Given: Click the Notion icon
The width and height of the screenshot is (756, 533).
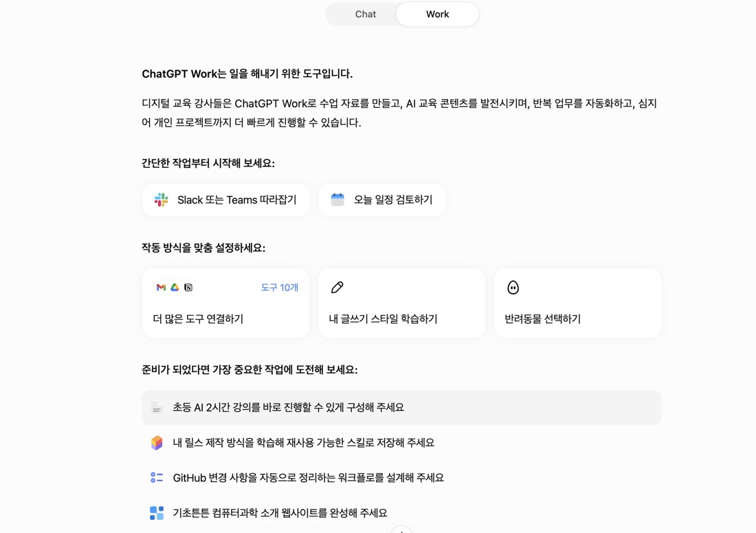Looking at the screenshot, I should tap(188, 287).
